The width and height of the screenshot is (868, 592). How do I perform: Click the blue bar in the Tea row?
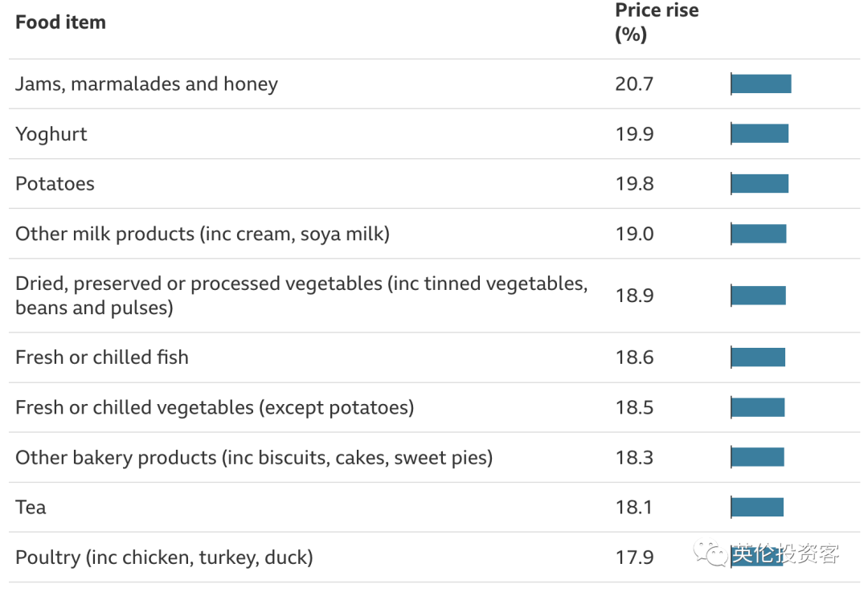757,508
